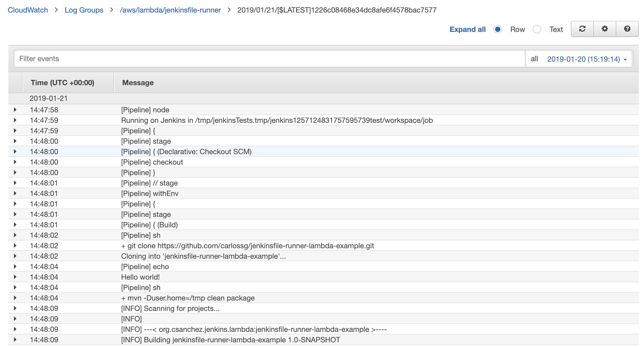This screenshot has width=644, height=347.
Task: Expand the '[Pipeline] node' log row
Action: click(15, 110)
